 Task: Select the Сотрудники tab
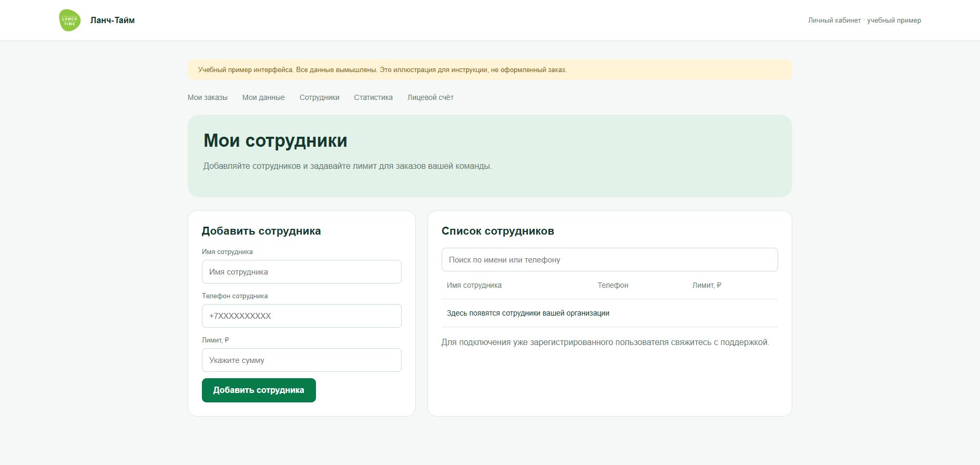320,97
